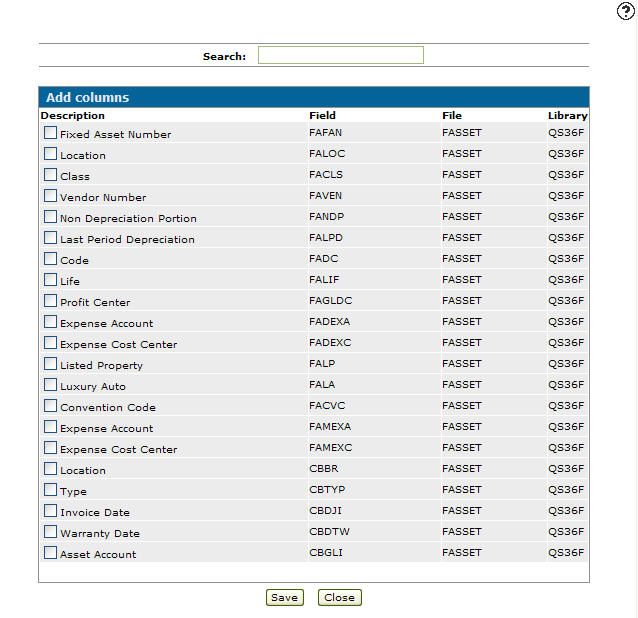Click the Field column header
Viewport: 638px width, 618px height.
click(322, 116)
